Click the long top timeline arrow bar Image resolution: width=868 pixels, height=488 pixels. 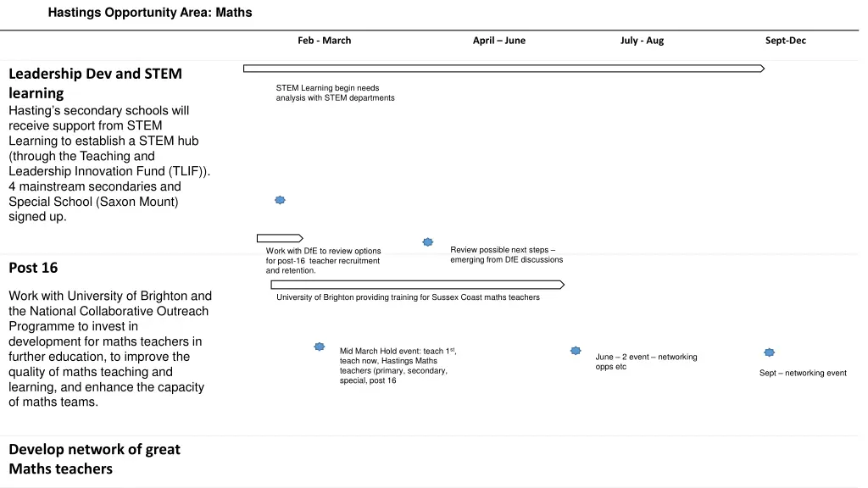click(504, 69)
